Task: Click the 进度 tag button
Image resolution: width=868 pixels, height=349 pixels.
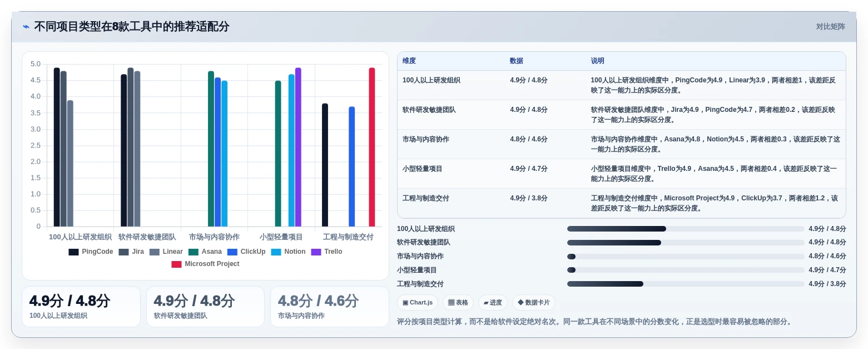Action: (493, 303)
